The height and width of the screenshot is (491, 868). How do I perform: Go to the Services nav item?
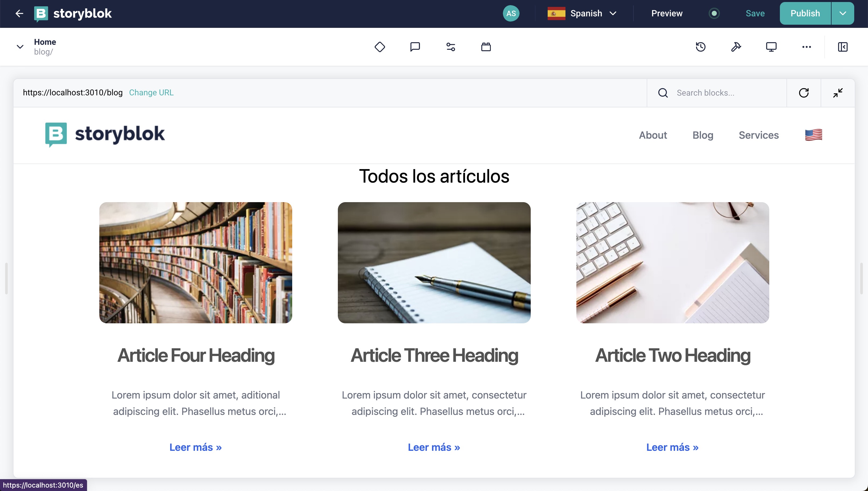[758, 135]
